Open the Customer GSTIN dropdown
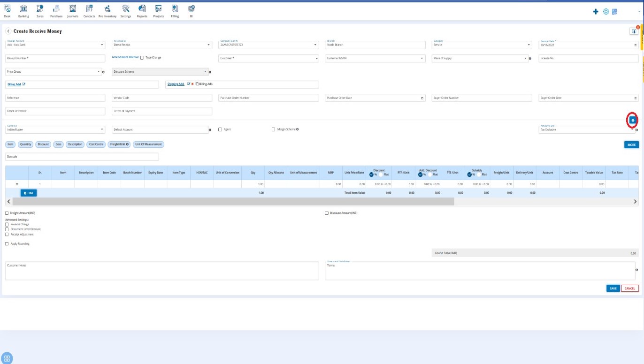The image size is (644, 364). (375, 58)
